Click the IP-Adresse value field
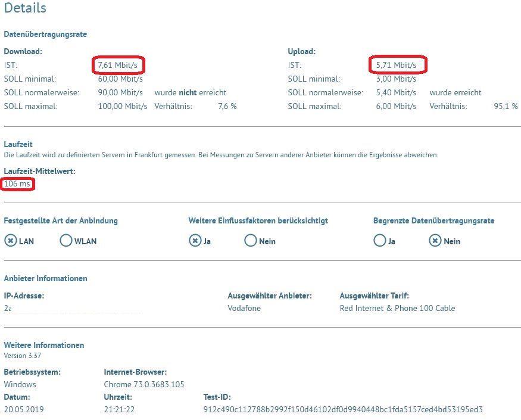The image size is (521, 420). click(x=71, y=309)
